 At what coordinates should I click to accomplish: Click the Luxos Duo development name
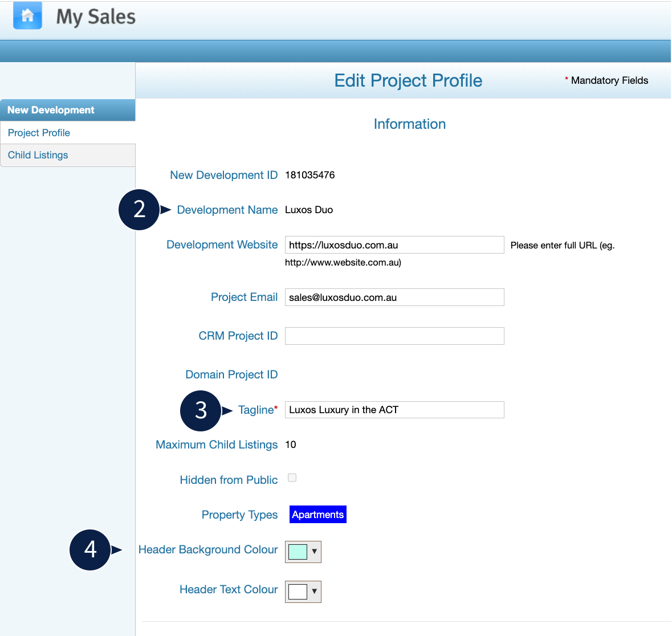click(309, 210)
